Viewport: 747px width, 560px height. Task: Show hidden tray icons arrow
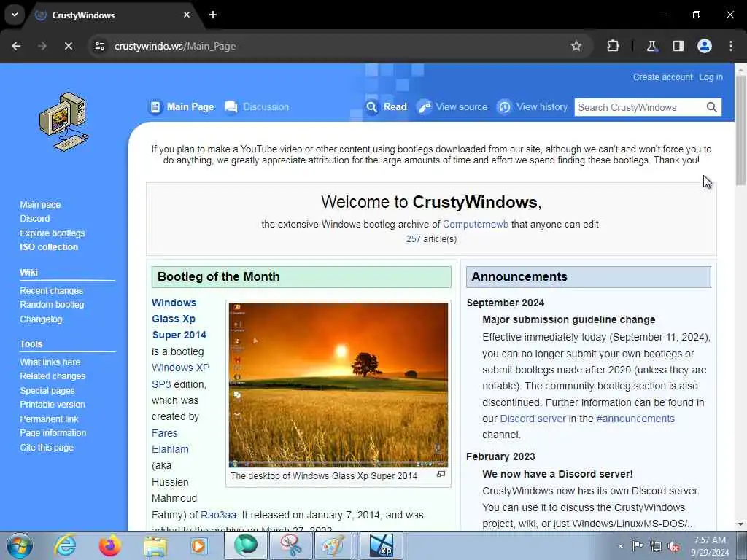click(x=620, y=547)
